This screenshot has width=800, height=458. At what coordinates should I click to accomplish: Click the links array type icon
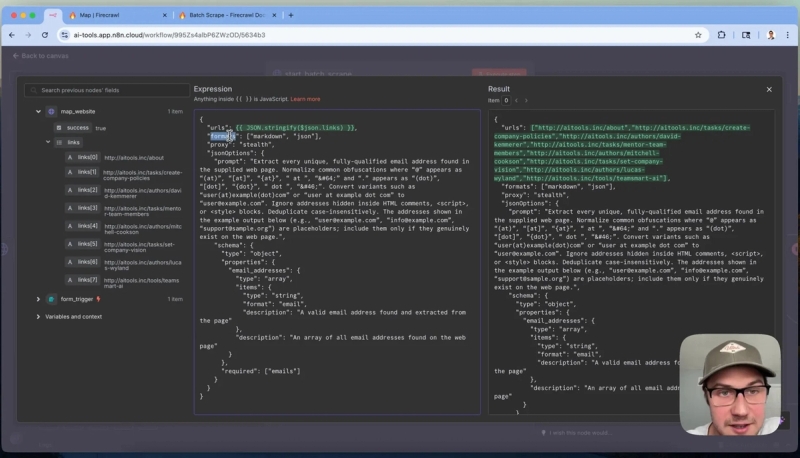tap(59, 142)
